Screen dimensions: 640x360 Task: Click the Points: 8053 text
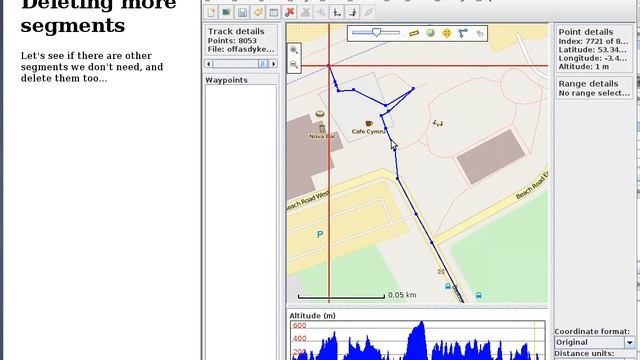(232, 40)
